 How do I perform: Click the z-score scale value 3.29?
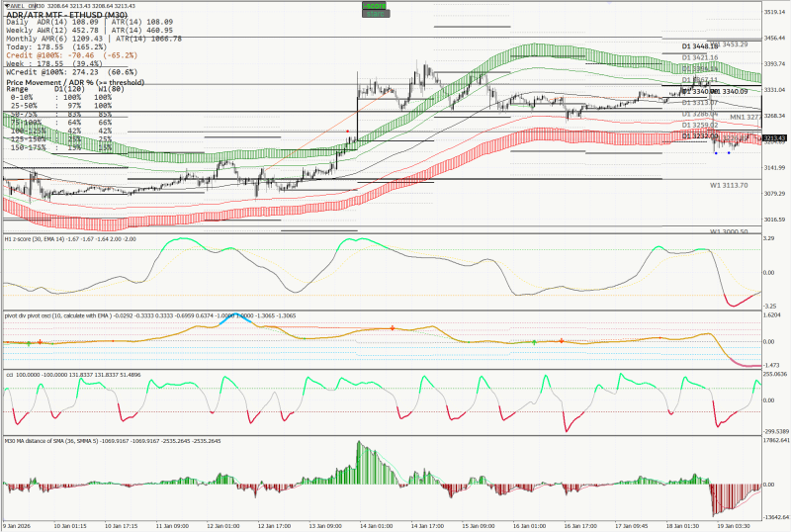point(769,238)
